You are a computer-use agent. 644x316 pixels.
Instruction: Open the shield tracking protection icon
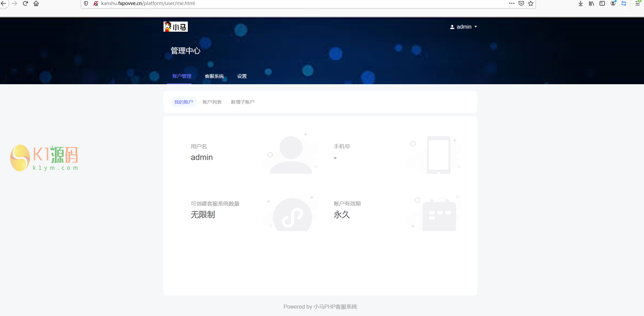tap(86, 3)
